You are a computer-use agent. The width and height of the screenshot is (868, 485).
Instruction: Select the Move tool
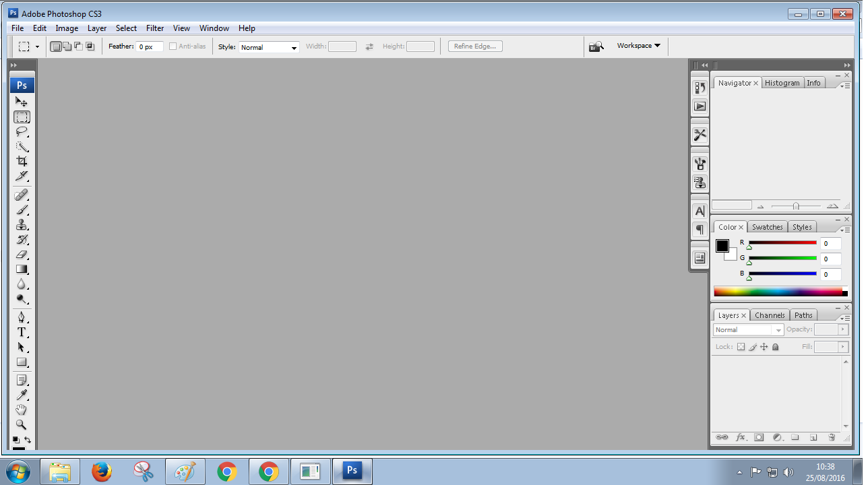[22, 102]
